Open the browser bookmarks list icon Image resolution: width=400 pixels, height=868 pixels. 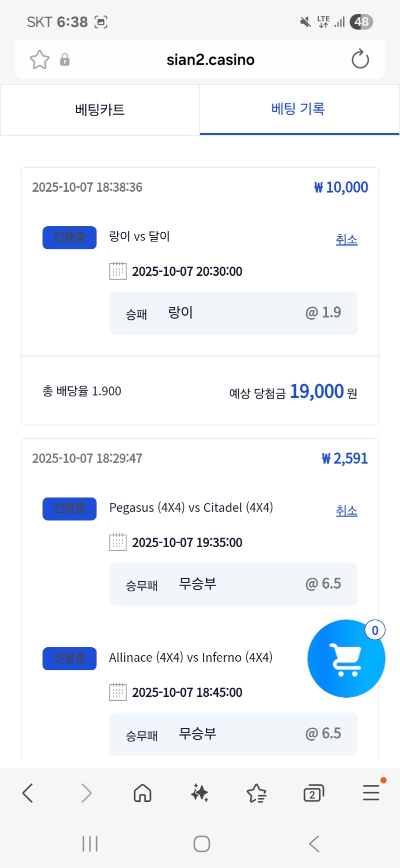click(x=256, y=793)
